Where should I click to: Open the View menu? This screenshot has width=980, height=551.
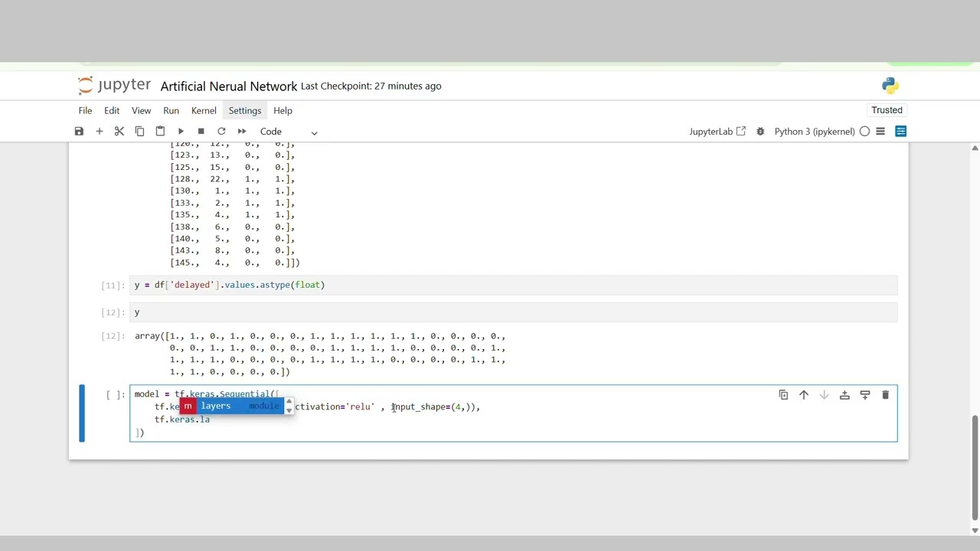[141, 110]
